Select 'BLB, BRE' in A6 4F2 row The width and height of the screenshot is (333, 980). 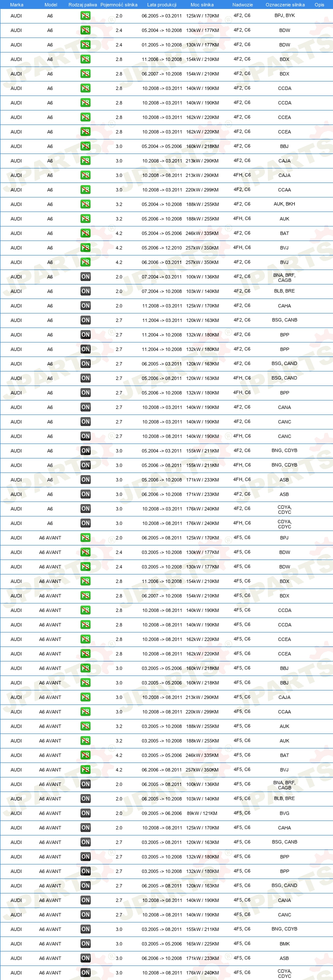pyautogui.click(x=284, y=291)
